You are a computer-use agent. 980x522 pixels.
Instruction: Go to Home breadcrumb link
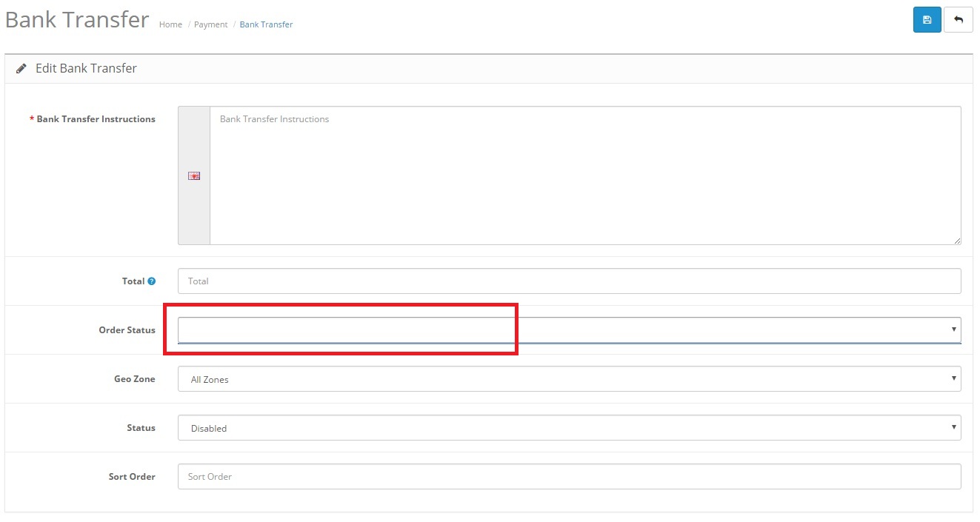[170, 24]
